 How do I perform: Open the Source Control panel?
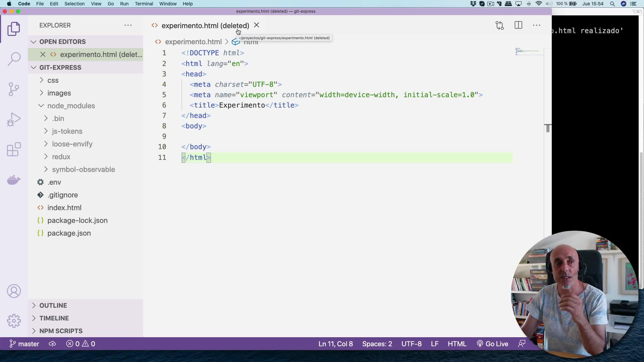(x=13, y=89)
